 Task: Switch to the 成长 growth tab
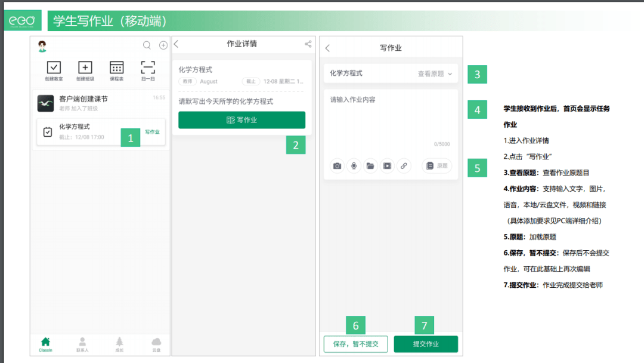click(119, 344)
